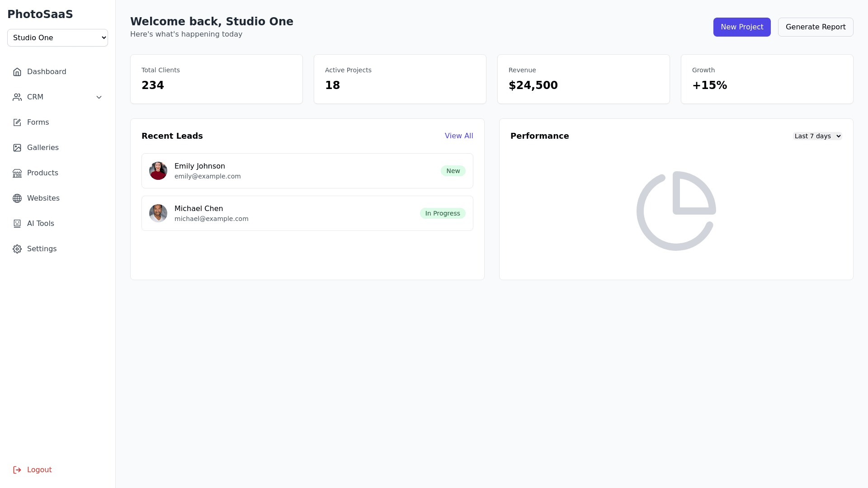This screenshot has height=488, width=868.
Task: Select the Michael Chen lead row
Action: coord(307,213)
